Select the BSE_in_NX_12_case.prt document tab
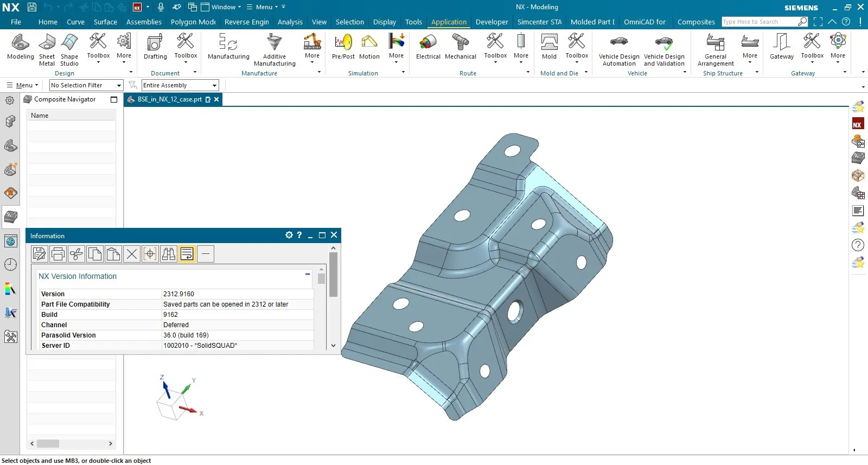This screenshot has height=465, width=868. click(x=169, y=99)
